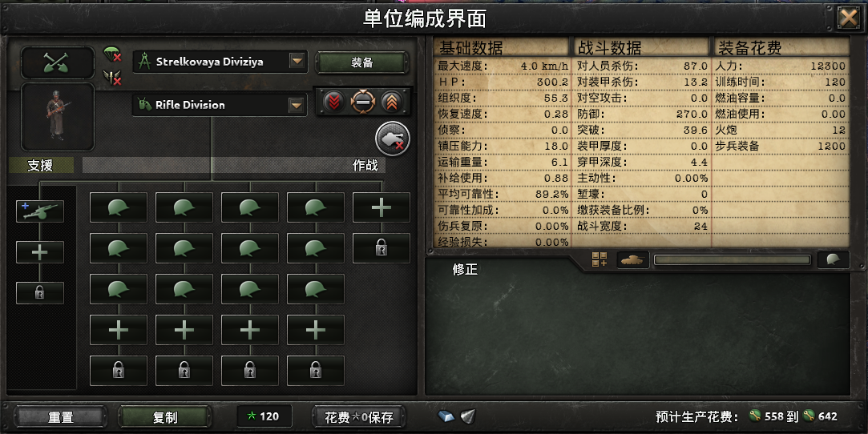The height and width of the screenshot is (434, 868).
Task: Toggle the crossed-out bullets icon
Action: (x=112, y=78)
